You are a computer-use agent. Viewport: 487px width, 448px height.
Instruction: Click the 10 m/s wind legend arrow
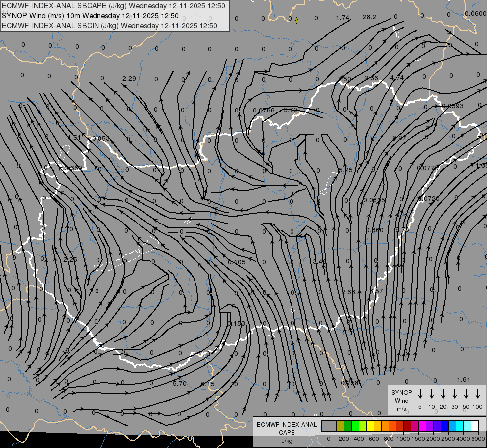[431, 394]
